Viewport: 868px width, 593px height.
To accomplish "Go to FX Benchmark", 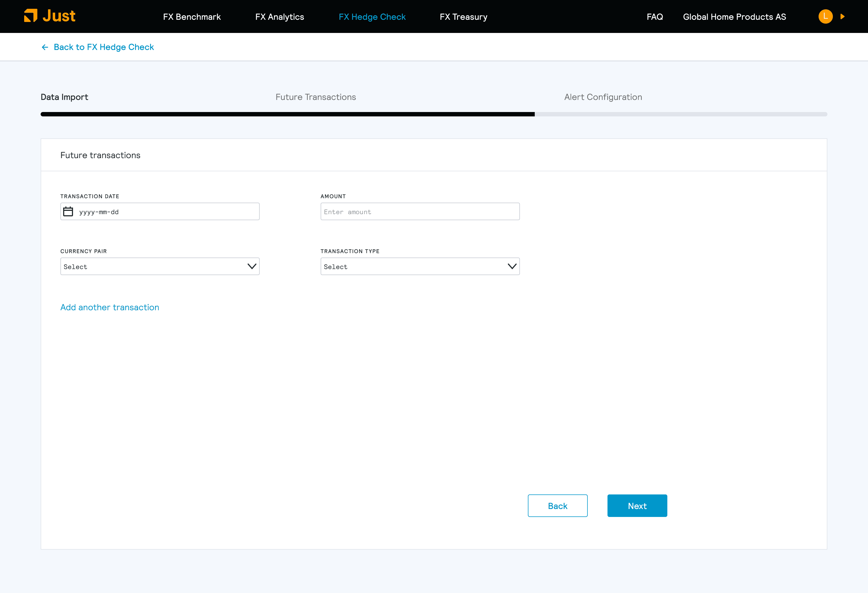I will (x=192, y=17).
